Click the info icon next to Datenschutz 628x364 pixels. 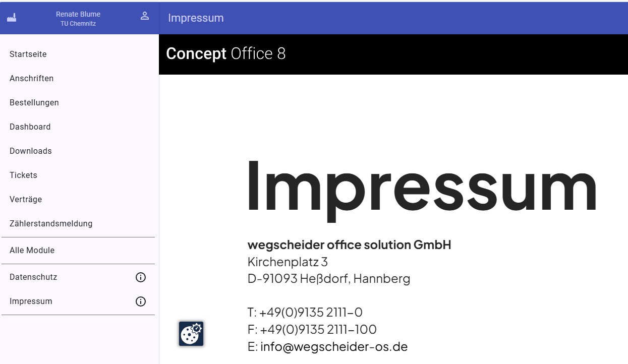141,277
